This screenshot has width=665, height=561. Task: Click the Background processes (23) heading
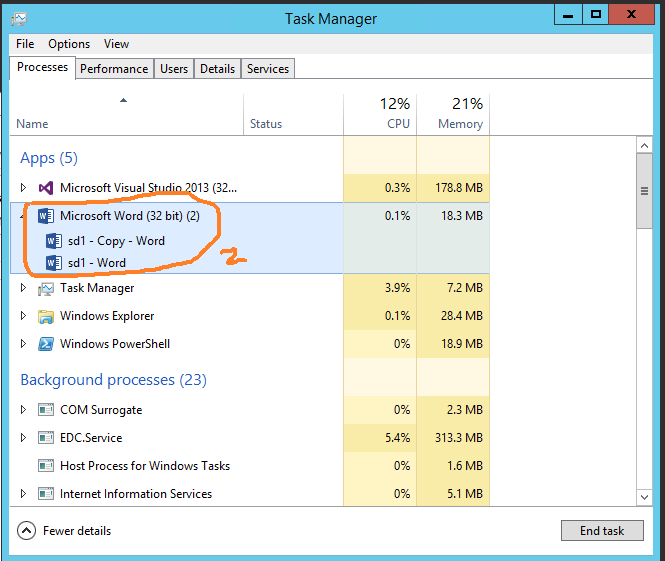(x=114, y=380)
